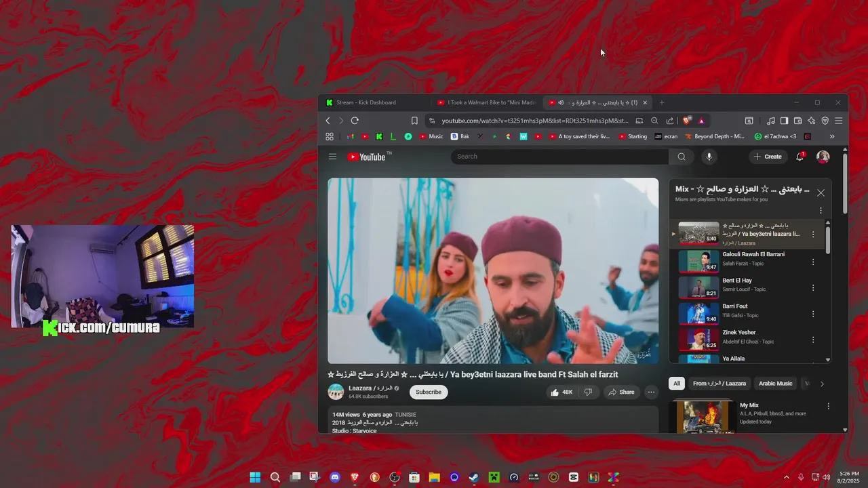Open the zoom magnifier icon in address bar

[654, 121]
